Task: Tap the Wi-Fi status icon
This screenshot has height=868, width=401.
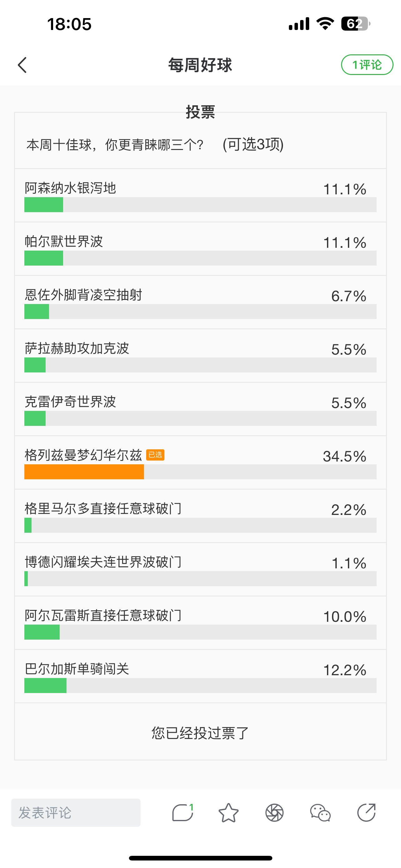Action: pos(325,23)
